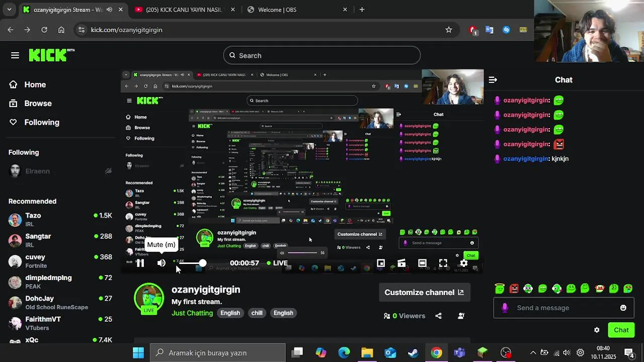Open followed channel Elraenn
Image resolution: width=644 pixels, height=362 pixels.
coord(60,171)
